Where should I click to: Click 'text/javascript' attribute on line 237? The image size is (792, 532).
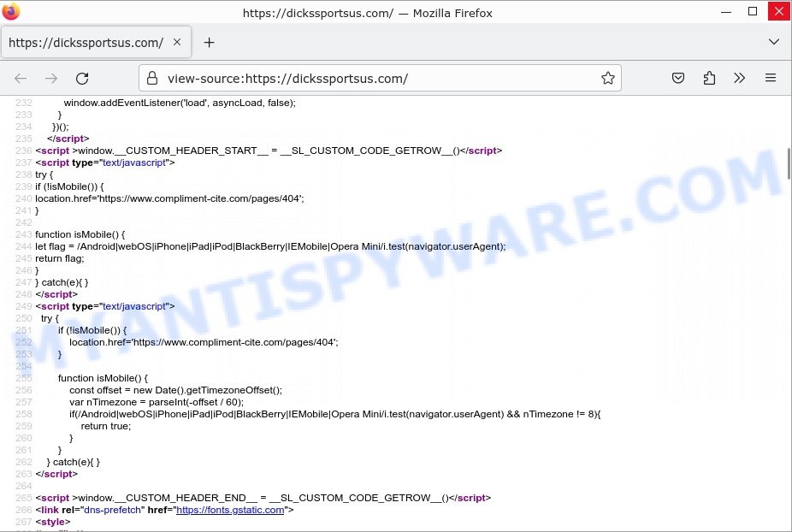point(134,163)
